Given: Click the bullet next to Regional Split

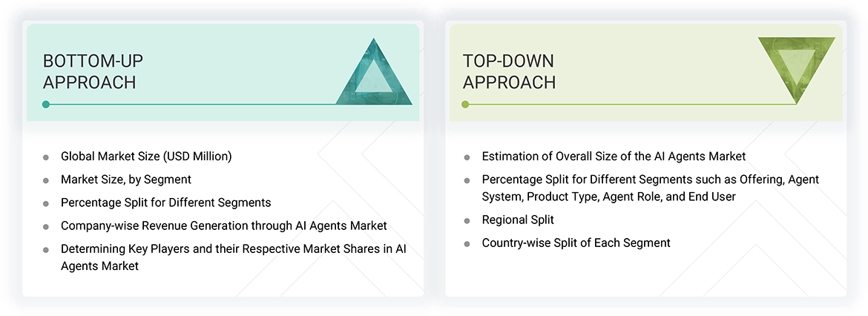Looking at the screenshot, I should point(467,220).
